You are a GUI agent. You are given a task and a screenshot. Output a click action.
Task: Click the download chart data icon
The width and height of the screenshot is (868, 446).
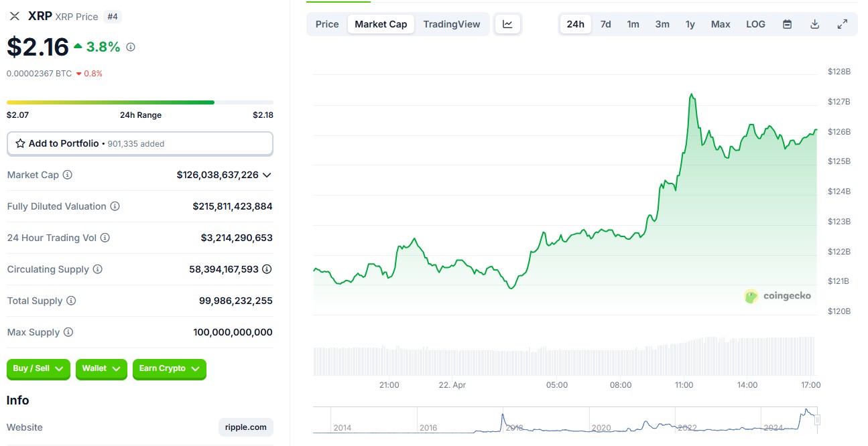(x=815, y=24)
